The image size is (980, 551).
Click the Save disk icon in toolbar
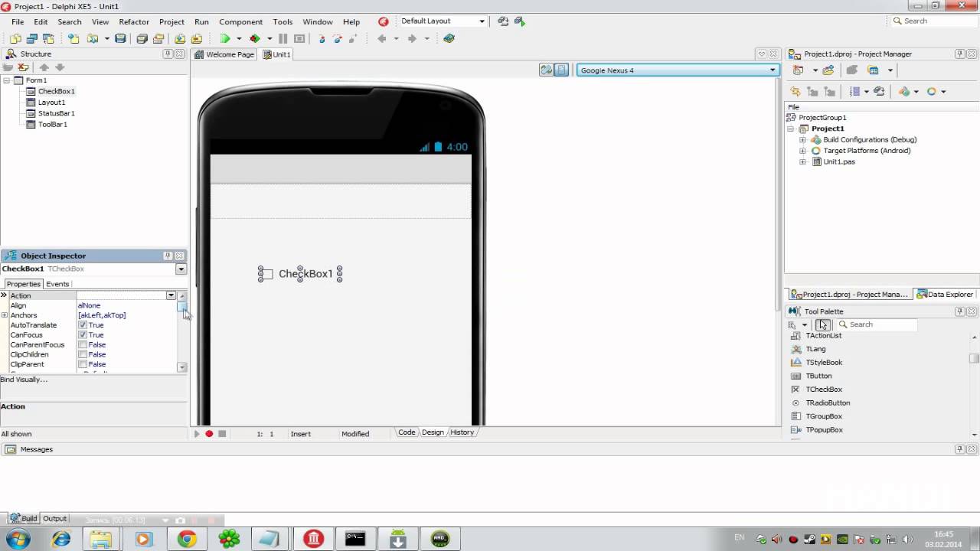[120, 38]
